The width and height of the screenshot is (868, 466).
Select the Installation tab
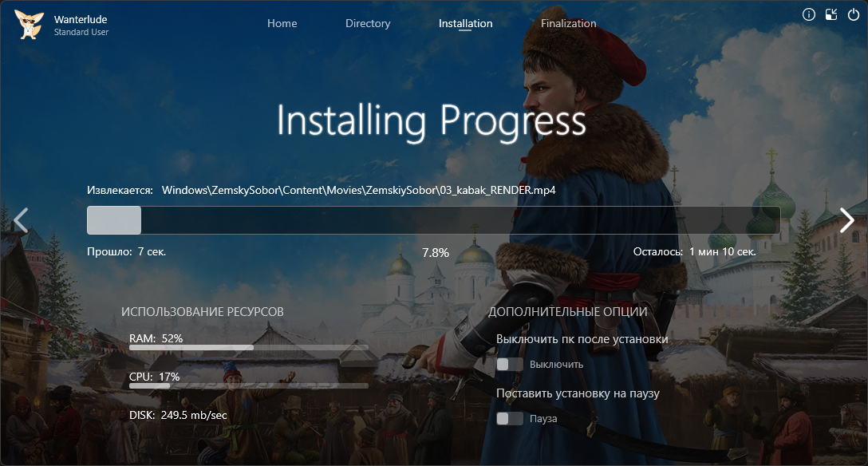465,23
